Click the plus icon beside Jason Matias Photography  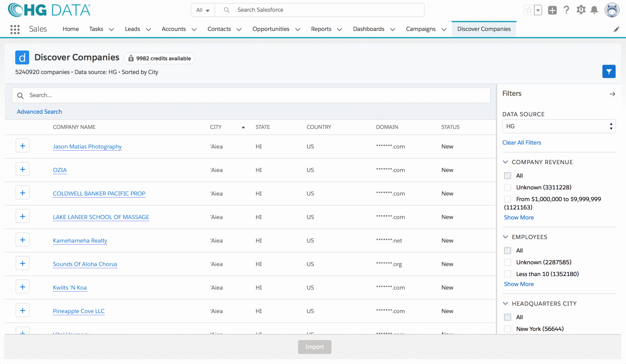tap(23, 146)
